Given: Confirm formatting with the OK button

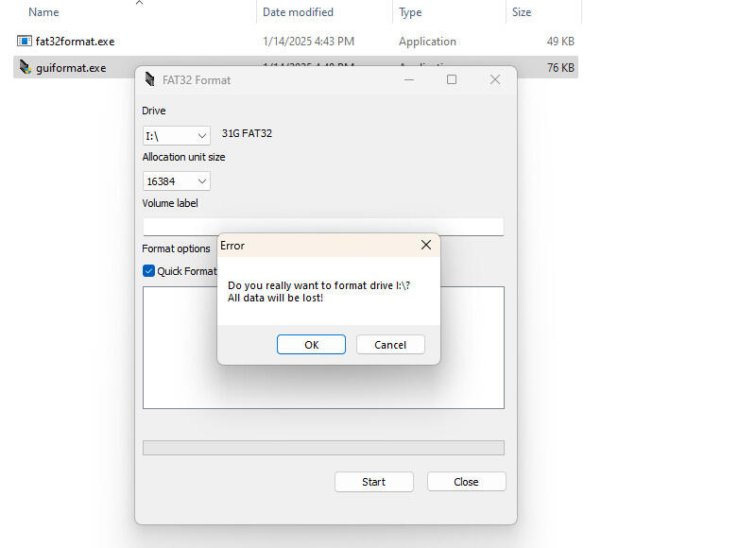Looking at the screenshot, I should 311,345.
